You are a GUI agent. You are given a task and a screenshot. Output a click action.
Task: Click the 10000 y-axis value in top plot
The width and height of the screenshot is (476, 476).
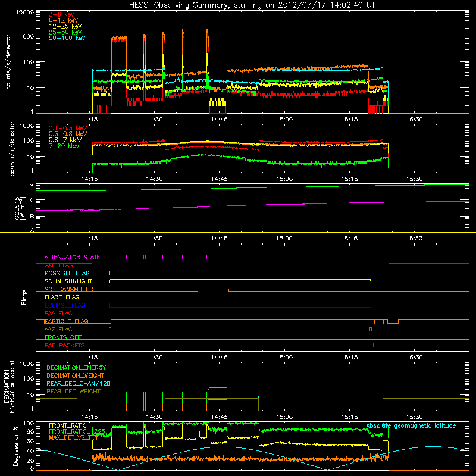coord(25,12)
